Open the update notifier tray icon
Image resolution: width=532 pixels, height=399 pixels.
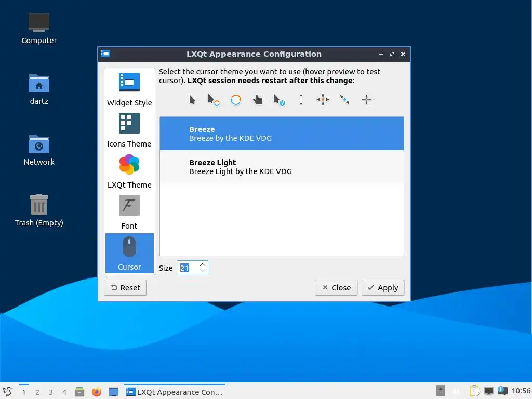[x=502, y=391]
